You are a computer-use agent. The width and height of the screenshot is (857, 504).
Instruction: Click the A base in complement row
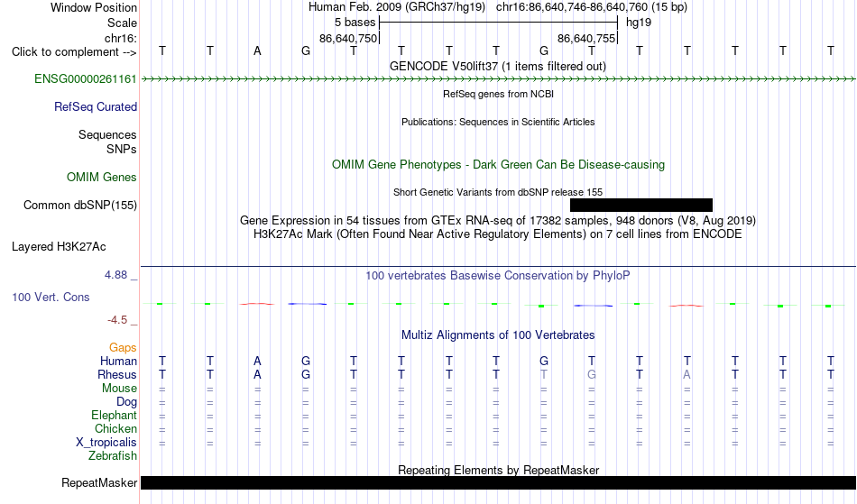[x=257, y=51]
